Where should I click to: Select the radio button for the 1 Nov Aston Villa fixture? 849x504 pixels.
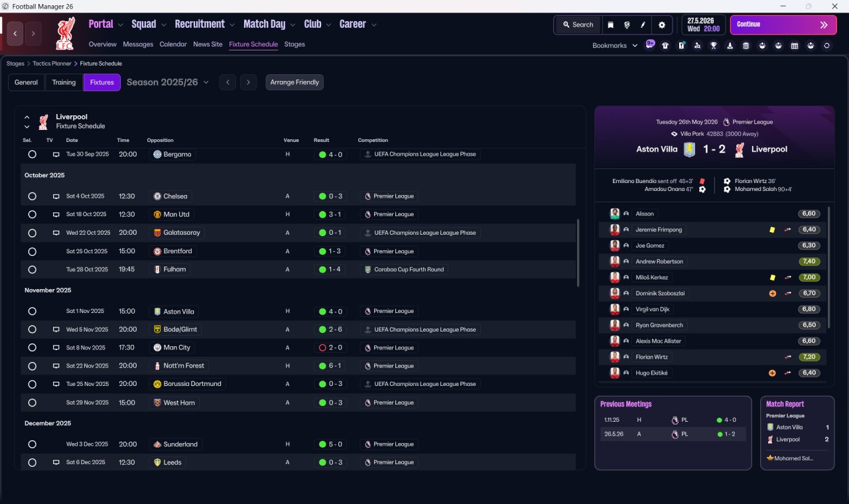click(32, 311)
